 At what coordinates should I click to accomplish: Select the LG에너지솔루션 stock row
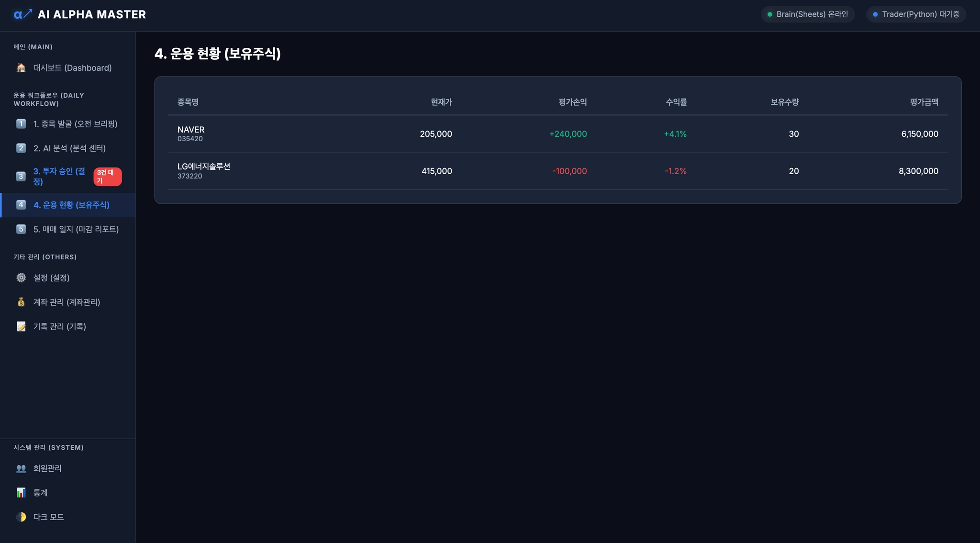coord(557,171)
